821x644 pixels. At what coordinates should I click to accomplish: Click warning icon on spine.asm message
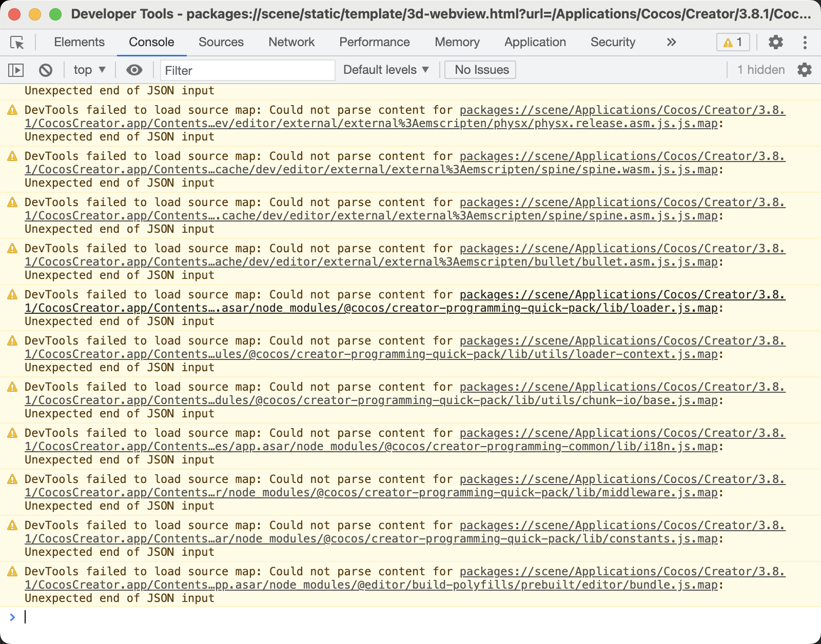point(12,203)
